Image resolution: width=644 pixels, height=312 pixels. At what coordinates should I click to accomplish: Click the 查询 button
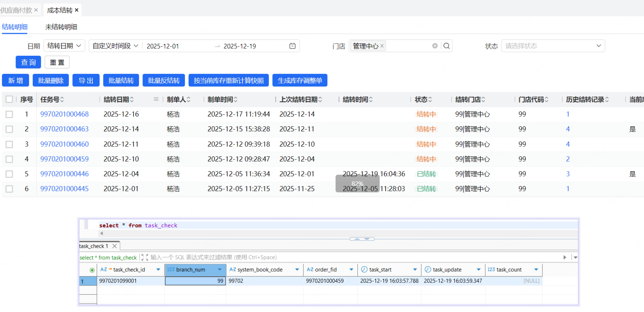tap(28, 62)
